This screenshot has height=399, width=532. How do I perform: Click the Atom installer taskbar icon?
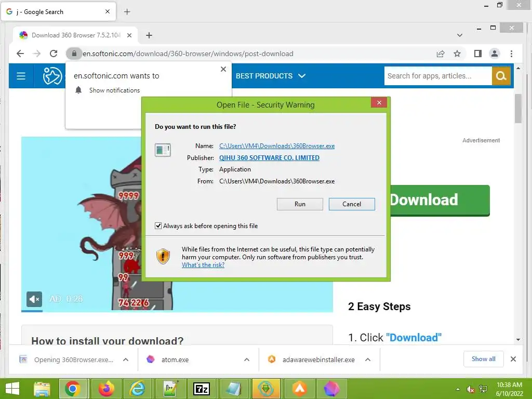[x=331, y=389]
